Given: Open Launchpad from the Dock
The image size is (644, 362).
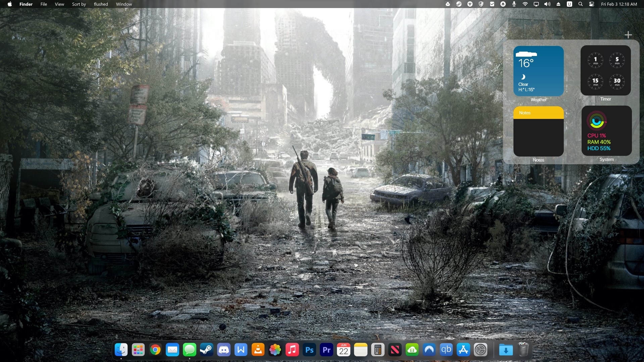Looking at the screenshot, I should [138, 350].
